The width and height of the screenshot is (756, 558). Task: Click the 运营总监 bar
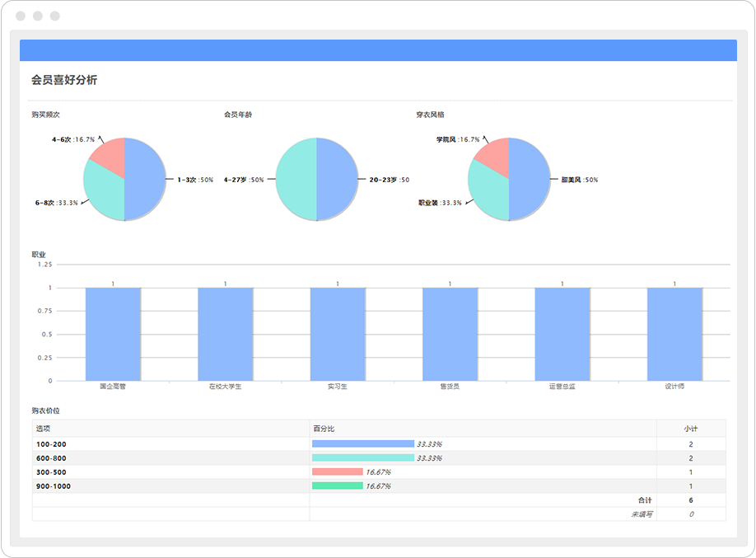562,334
